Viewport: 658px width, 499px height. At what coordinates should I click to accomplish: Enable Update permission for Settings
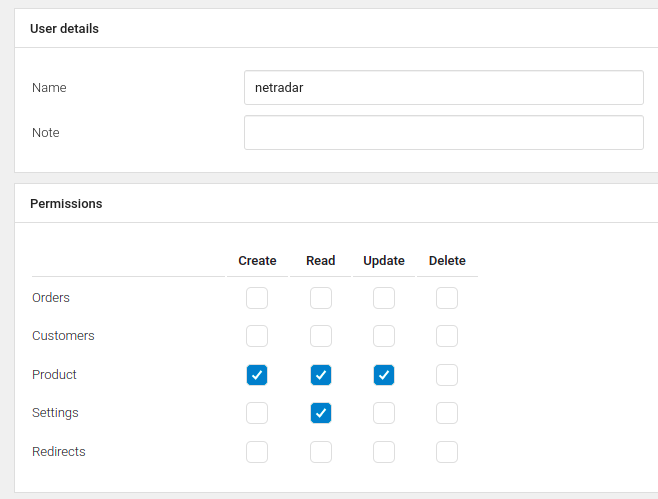(384, 413)
